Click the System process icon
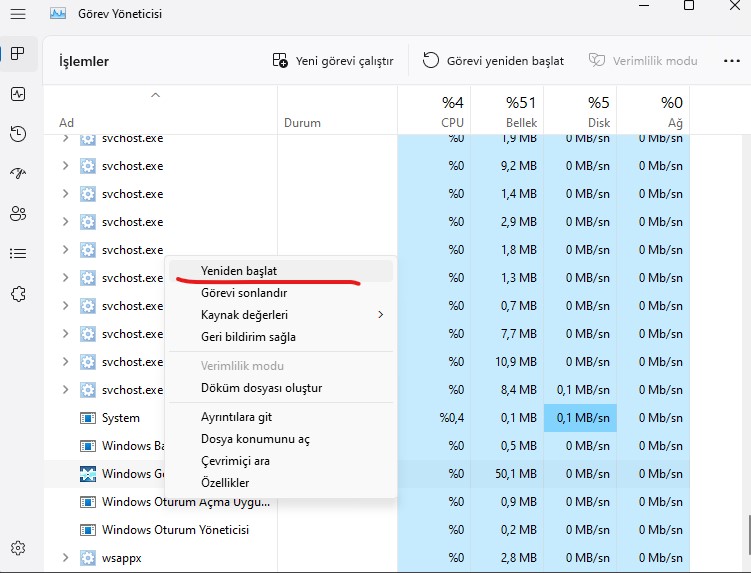Image resolution: width=751 pixels, height=573 pixels. (88, 418)
